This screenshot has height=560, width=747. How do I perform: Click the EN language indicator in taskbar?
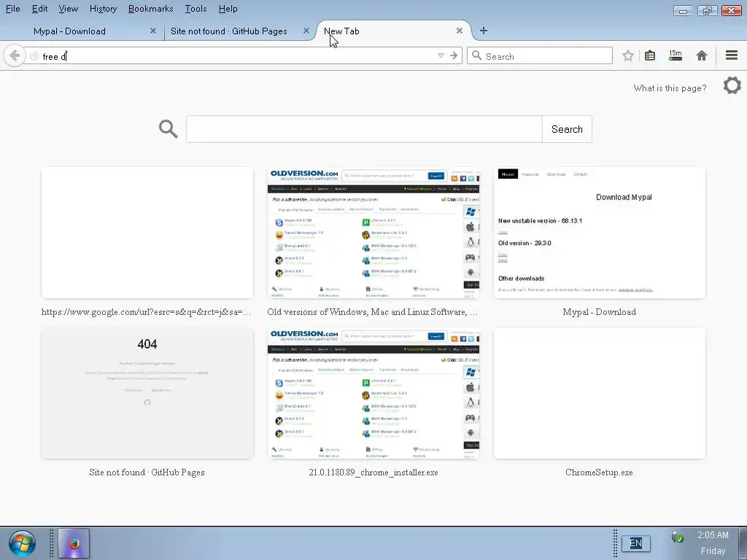(636, 543)
